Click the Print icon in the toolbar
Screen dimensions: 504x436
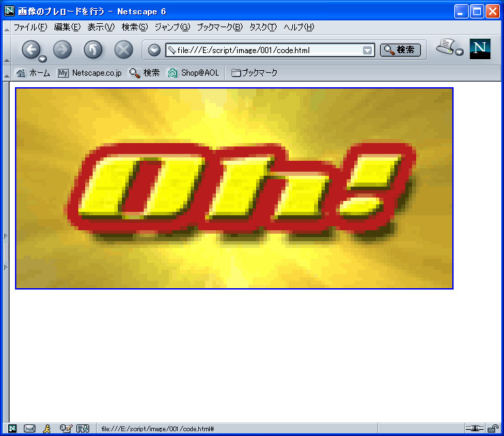pos(446,47)
